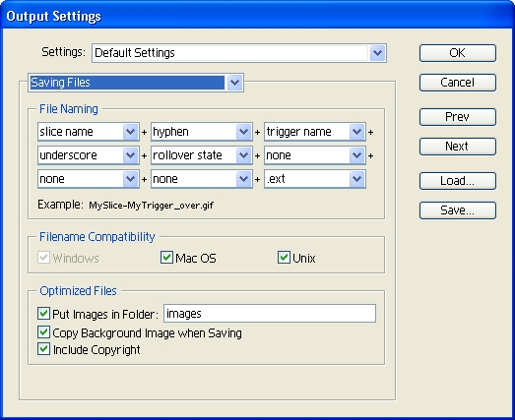This screenshot has width=515, height=420.
Task: Click the Save... button
Action: pos(458,210)
